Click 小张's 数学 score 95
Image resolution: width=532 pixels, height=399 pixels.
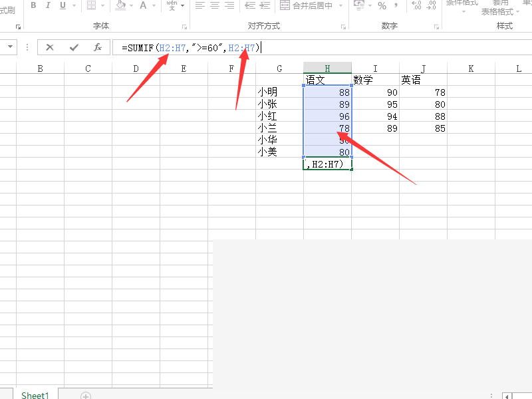pyautogui.click(x=375, y=104)
